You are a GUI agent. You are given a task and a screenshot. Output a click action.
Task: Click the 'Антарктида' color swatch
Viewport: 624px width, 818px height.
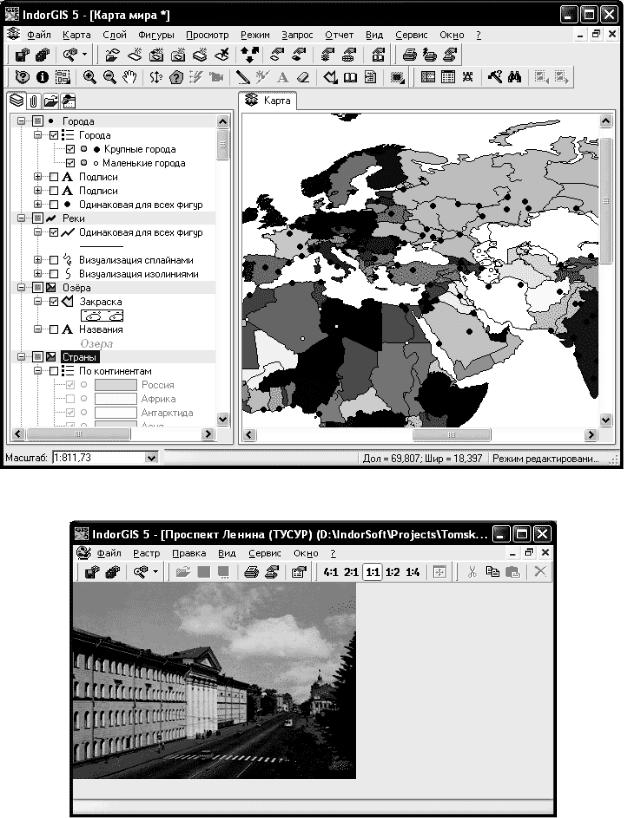[x=116, y=413]
